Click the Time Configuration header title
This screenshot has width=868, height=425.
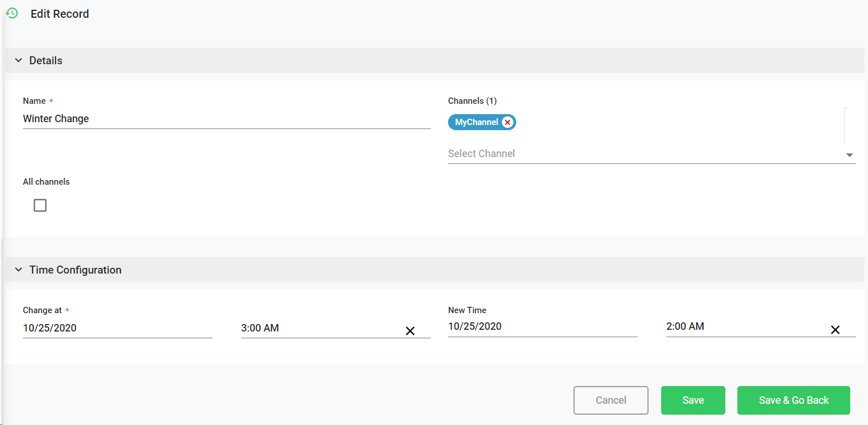[75, 270]
